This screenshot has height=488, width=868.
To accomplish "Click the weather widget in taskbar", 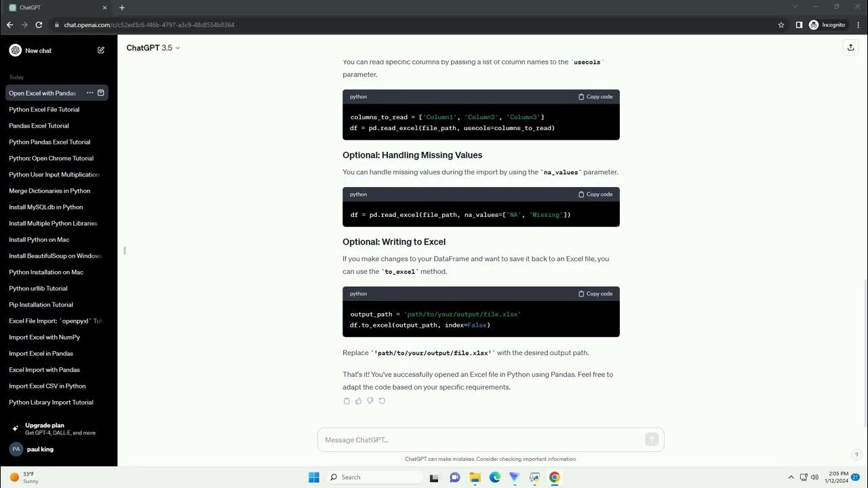I will (x=24, y=477).
